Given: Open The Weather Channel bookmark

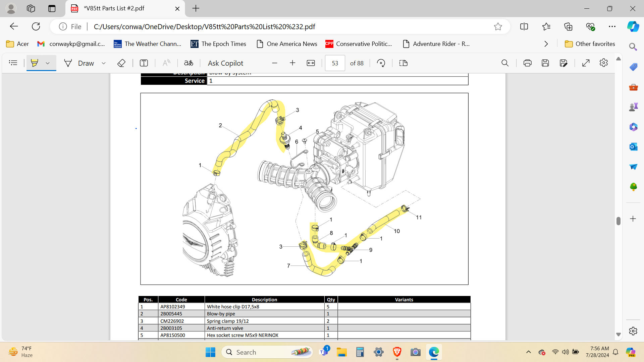Looking at the screenshot, I should pos(148,44).
